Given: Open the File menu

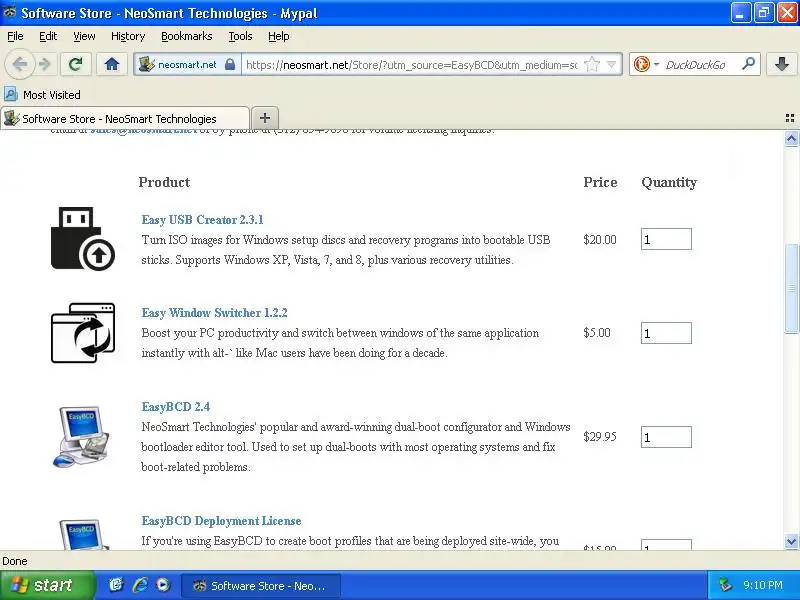Looking at the screenshot, I should pyautogui.click(x=15, y=36).
